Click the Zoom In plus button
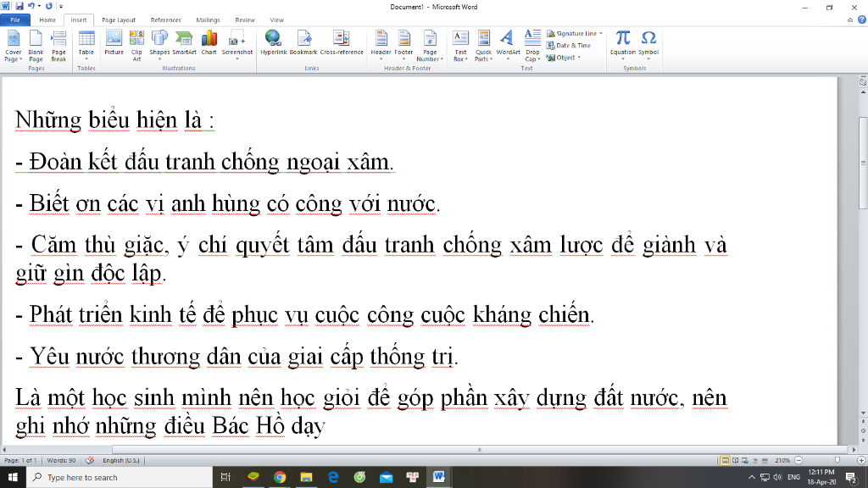Image resolution: width=868 pixels, height=488 pixels. (861, 460)
